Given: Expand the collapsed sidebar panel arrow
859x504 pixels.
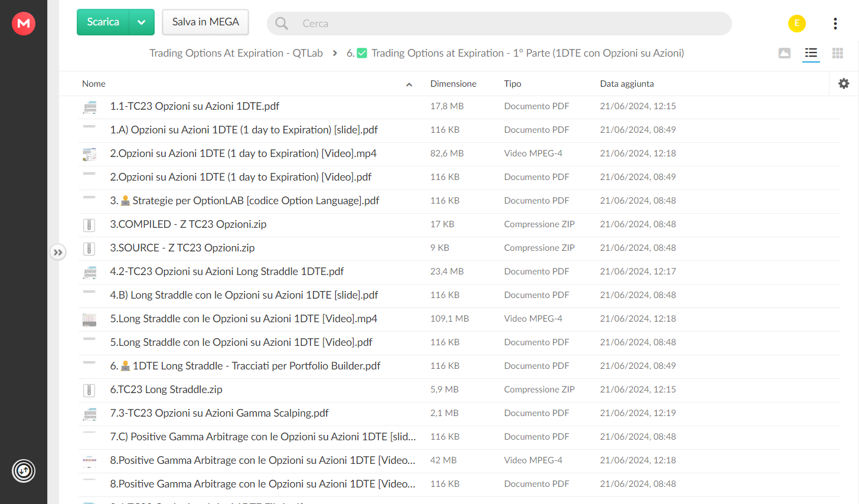Looking at the screenshot, I should tap(58, 253).
